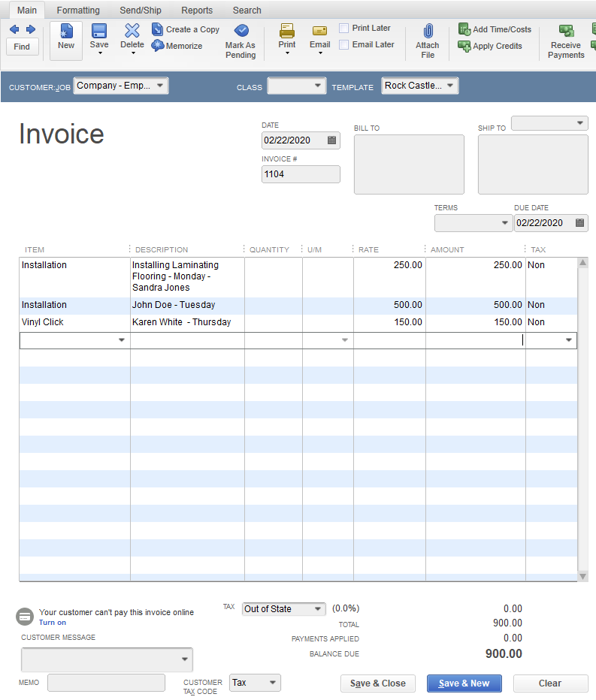Open the Tax Out of State dropdown
The height and width of the screenshot is (700, 596).
318,609
